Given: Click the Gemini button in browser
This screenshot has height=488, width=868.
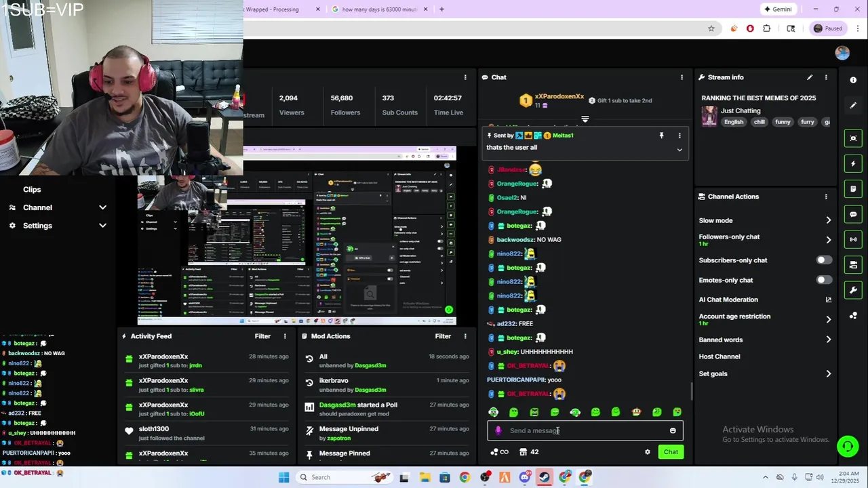Looking at the screenshot, I should [x=777, y=9].
